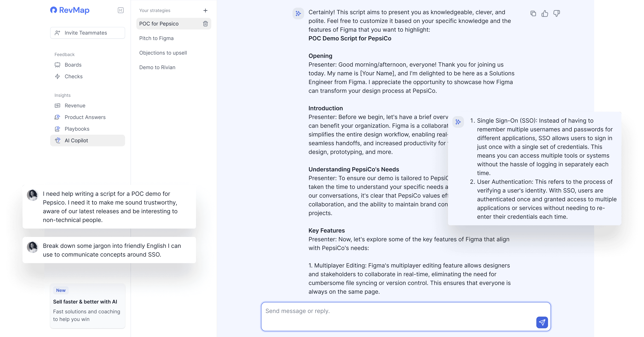Navigate to Playbooks
The width and height of the screenshot is (644, 337).
pyautogui.click(x=87, y=129)
